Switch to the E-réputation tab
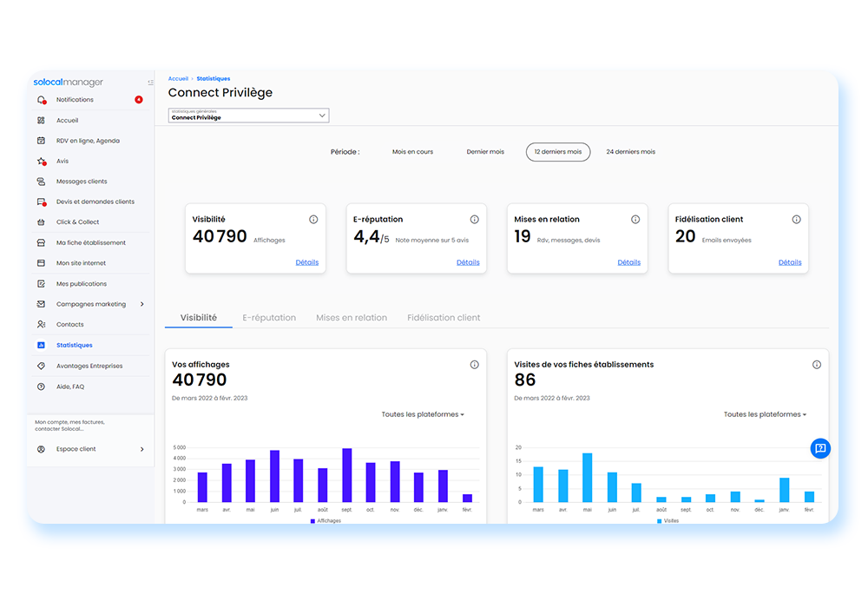The height and width of the screenshot is (608, 868). pyautogui.click(x=269, y=318)
